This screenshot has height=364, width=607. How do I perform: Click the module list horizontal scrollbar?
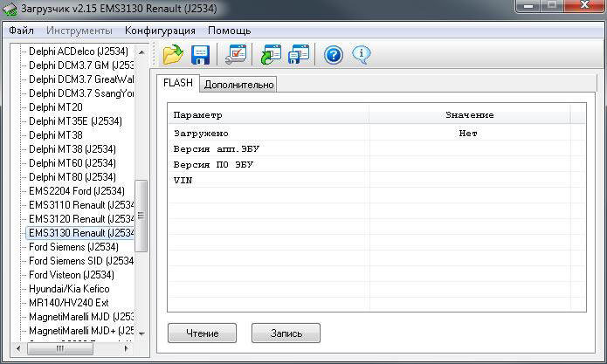pyautogui.click(x=77, y=347)
